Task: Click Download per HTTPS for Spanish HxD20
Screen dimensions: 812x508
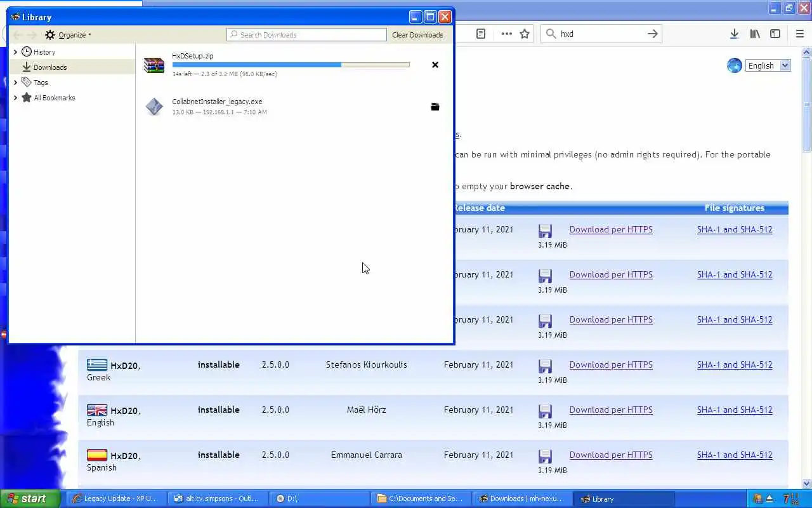Action: [611, 455]
